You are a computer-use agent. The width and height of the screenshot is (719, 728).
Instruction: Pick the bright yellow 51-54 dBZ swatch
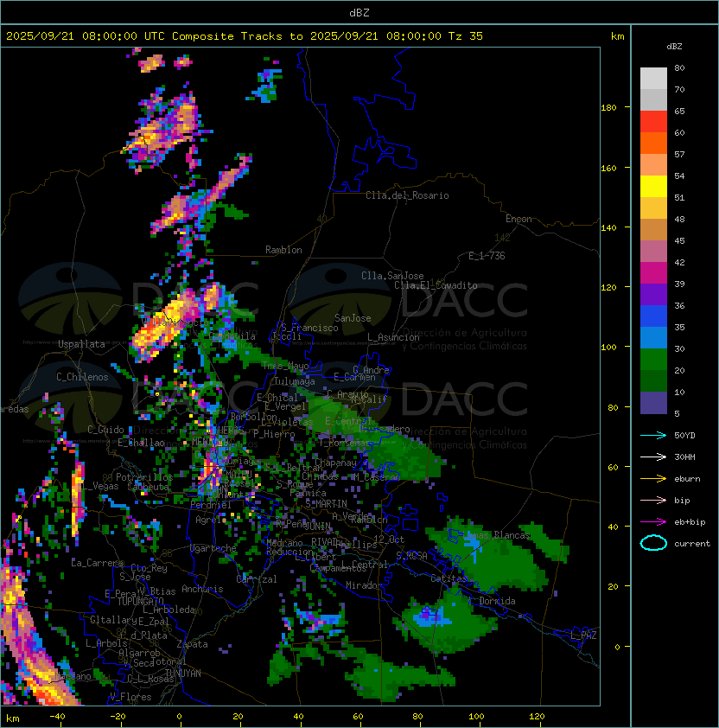point(653,186)
